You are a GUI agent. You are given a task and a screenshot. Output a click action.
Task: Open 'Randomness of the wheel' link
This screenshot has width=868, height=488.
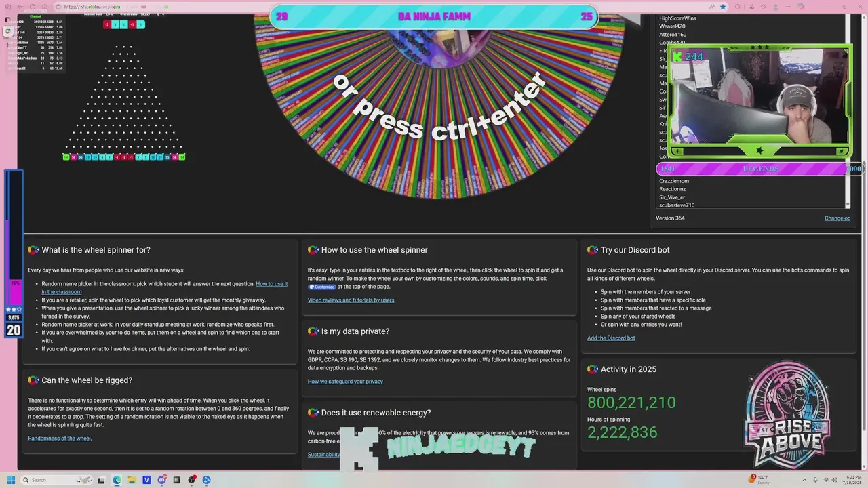pos(59,439)
